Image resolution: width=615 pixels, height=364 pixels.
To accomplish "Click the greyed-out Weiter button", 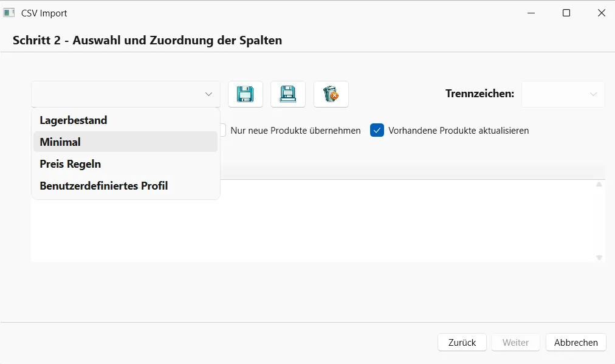I will (x=515, y=342).
